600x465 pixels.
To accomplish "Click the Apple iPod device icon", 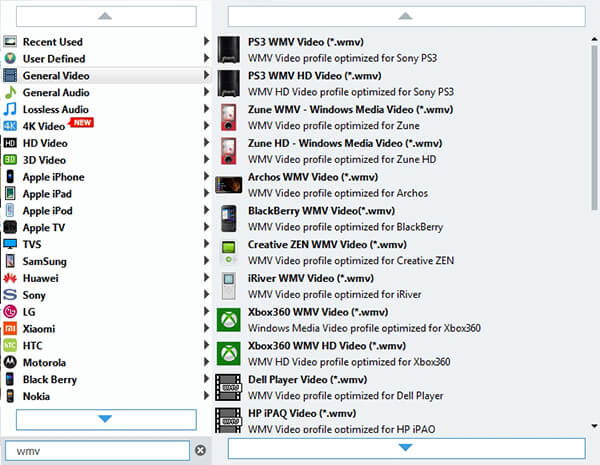I will 10,210.
